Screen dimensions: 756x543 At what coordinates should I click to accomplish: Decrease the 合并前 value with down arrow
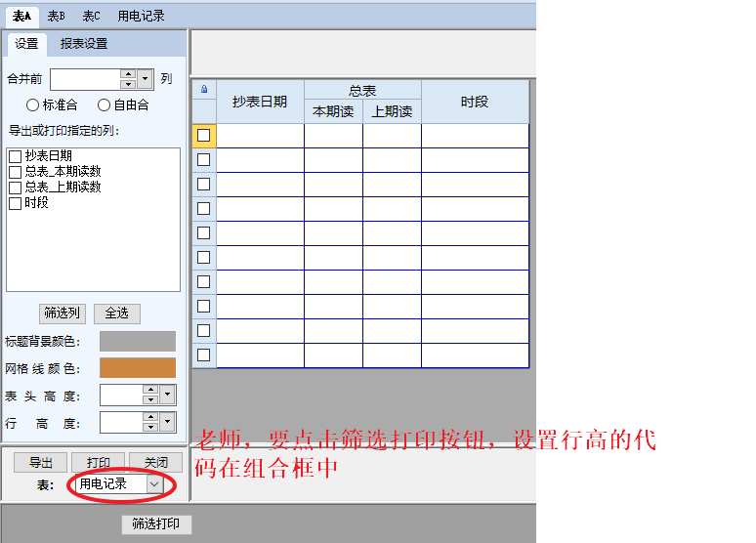(128, 84)
